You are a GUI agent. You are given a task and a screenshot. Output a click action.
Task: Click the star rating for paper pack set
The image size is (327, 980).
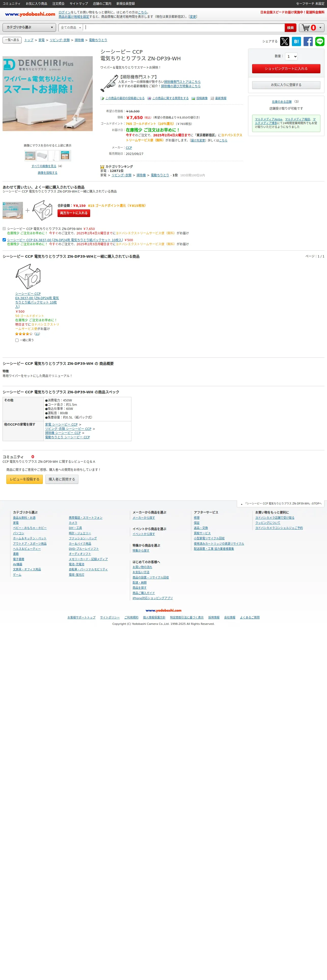pos(24,334)
